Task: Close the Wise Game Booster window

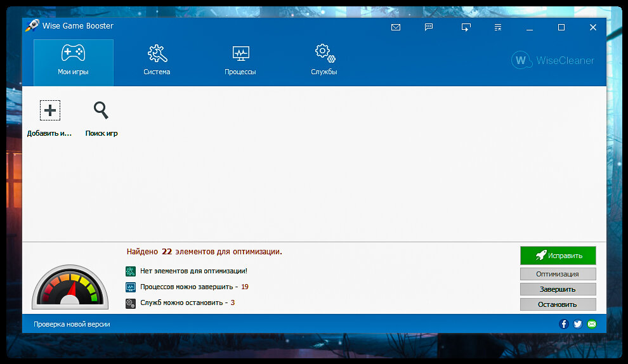Action: [593, 27]
